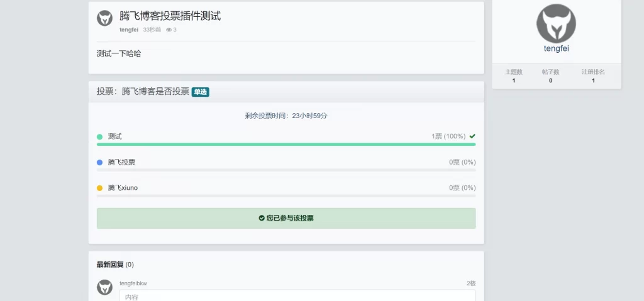Click the 2楼 floor number label
Viewport: 644px width, 301px height.
pos(470,283)
